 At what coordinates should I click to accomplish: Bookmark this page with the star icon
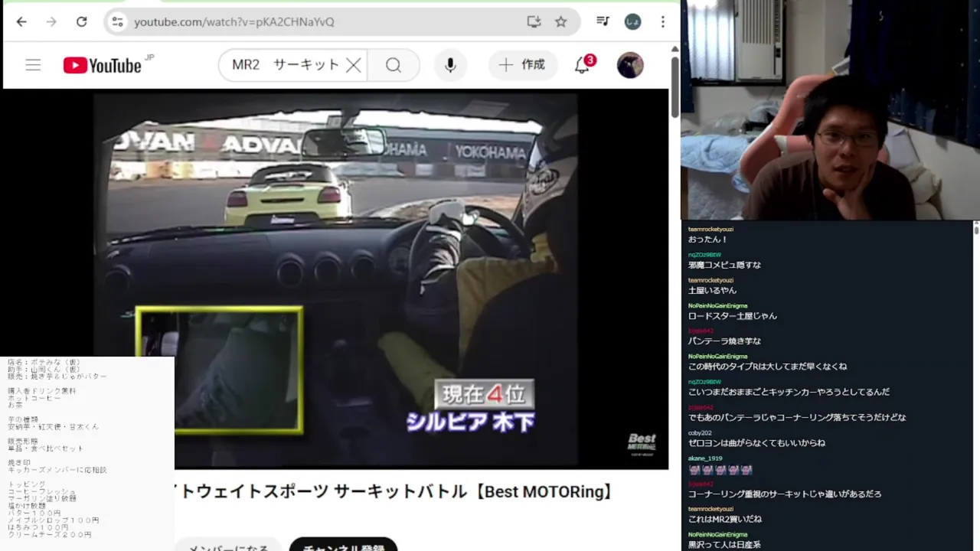tap(561, 21)
